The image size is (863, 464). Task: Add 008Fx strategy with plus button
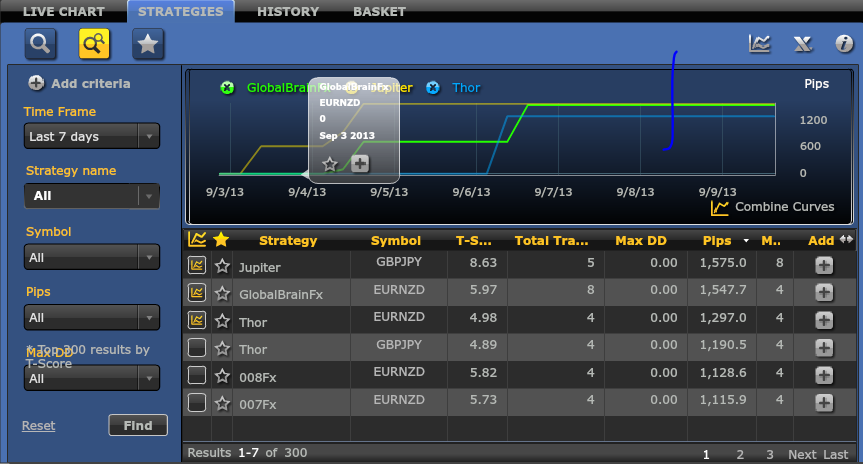click(824, 375)
